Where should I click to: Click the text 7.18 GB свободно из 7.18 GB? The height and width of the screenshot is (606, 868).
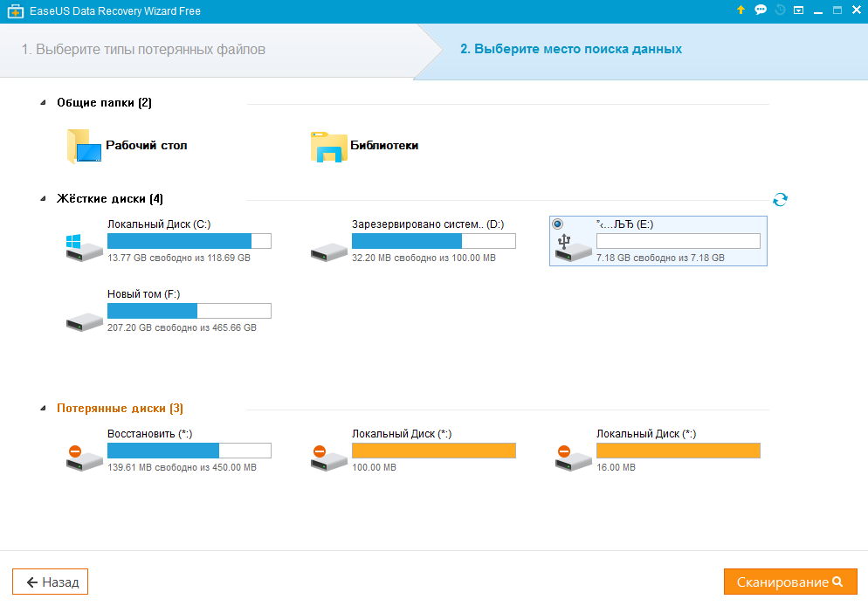pyautogui.click(x=660, y=258)
